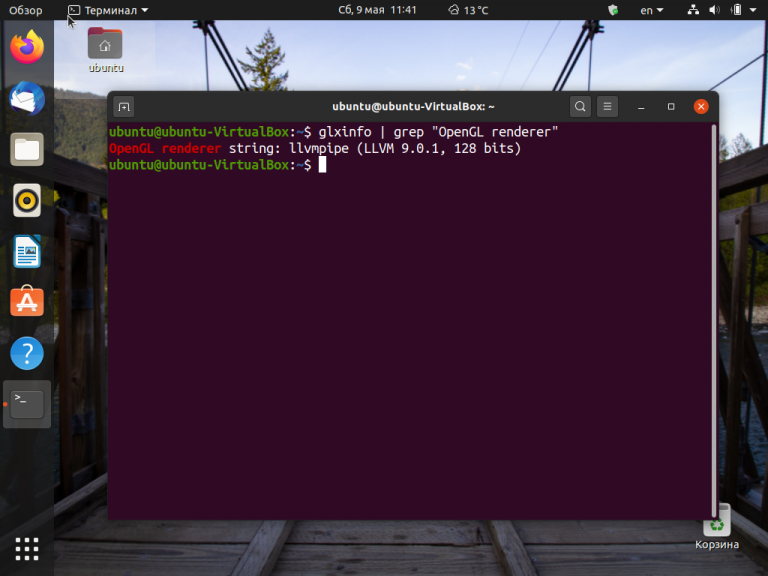Click the terminal search icon
The image size is (768, 576).
pyautogui.click(x=580, y=106)
